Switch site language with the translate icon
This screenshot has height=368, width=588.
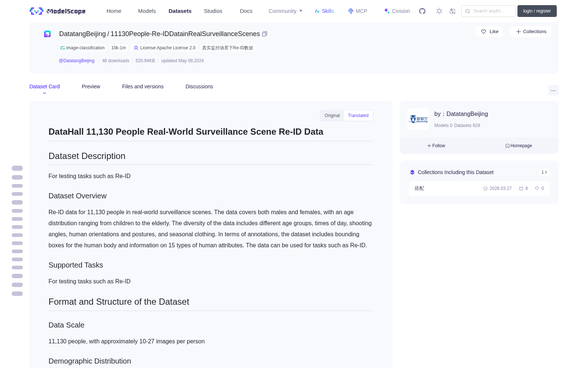pos(452,11)
